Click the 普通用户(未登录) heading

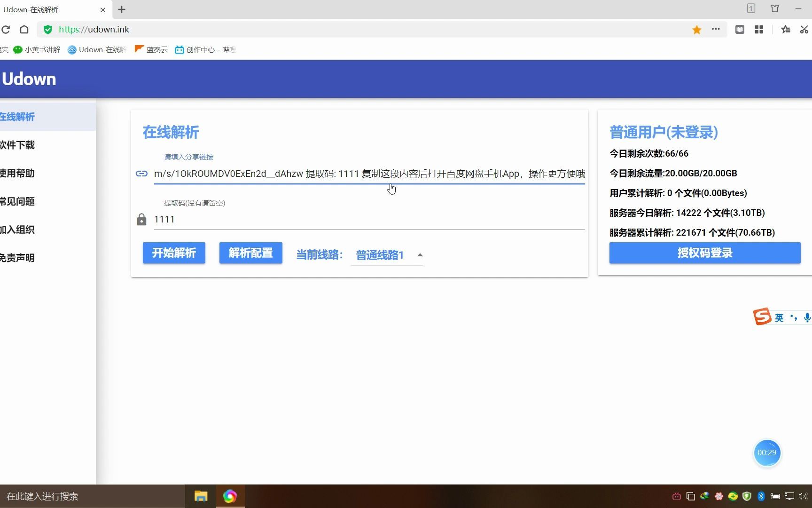[664, 132]
